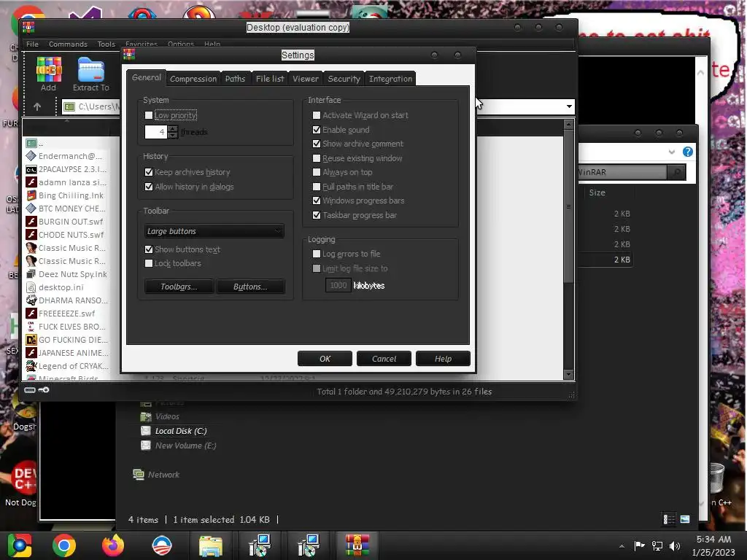747x560 pixels.
Task: Select New Volume (E:) in Explorer
Action: coord(179,446)
